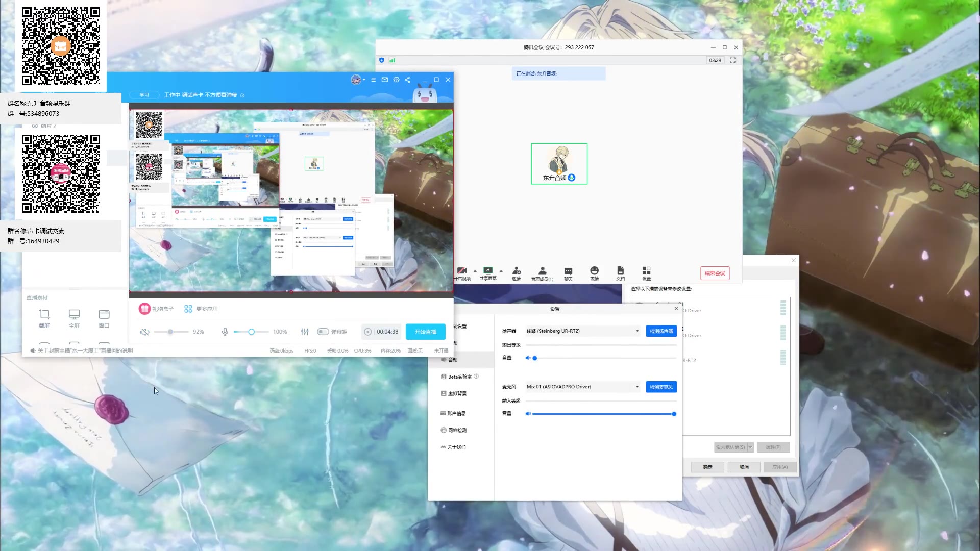Viewport: 980px width, 551px height.
Task: Click the meeting timer 03:29
Action: coord(715,60)
